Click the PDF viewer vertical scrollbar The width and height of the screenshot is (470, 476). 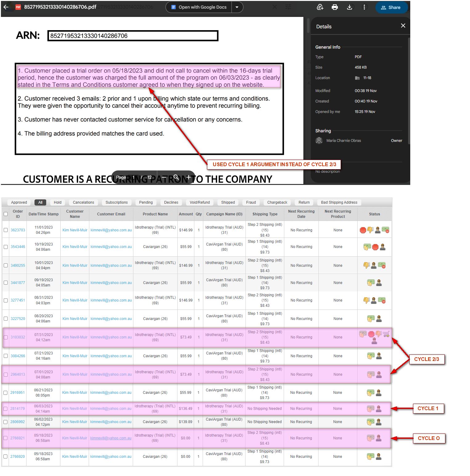pos(308,26)
